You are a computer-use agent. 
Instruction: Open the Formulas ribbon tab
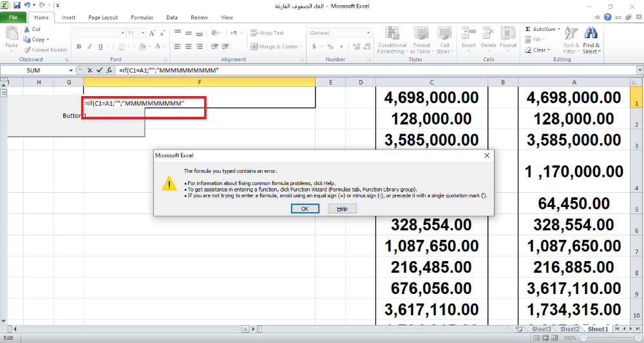[x=142, y=18]
